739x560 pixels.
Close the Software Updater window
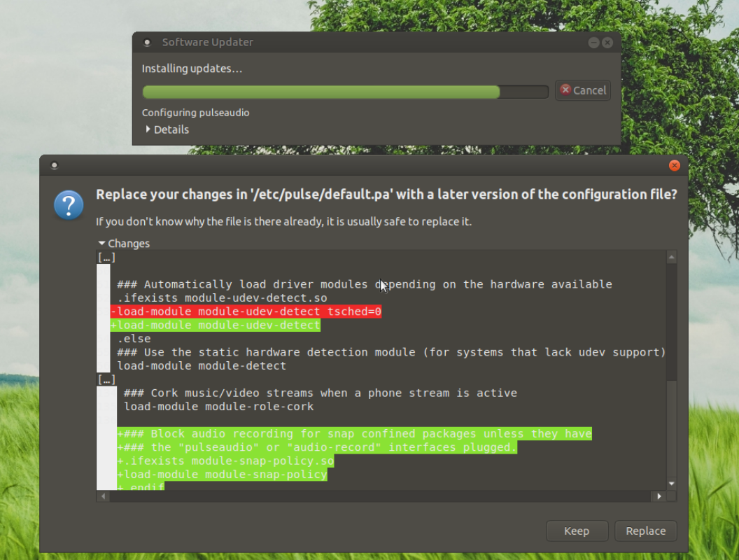(607, 43)
